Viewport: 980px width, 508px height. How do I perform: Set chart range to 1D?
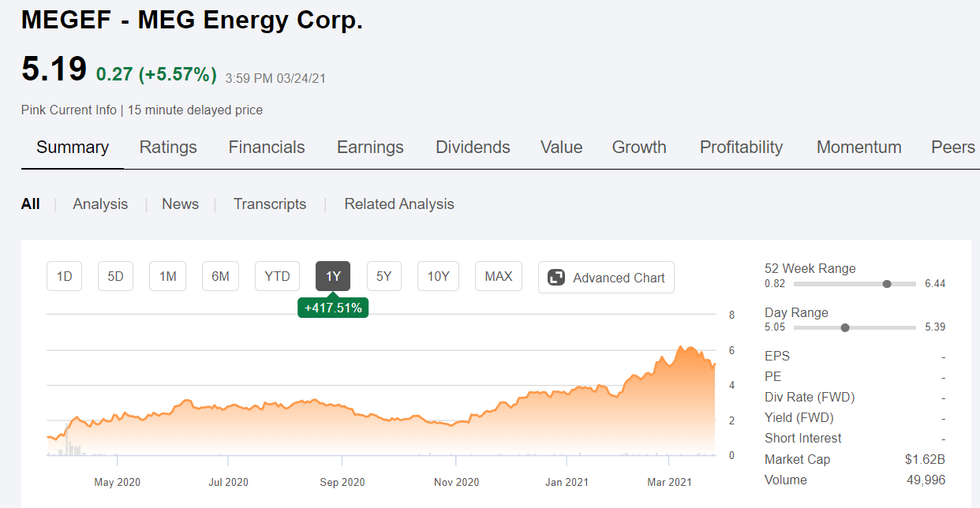click(65, 277)
